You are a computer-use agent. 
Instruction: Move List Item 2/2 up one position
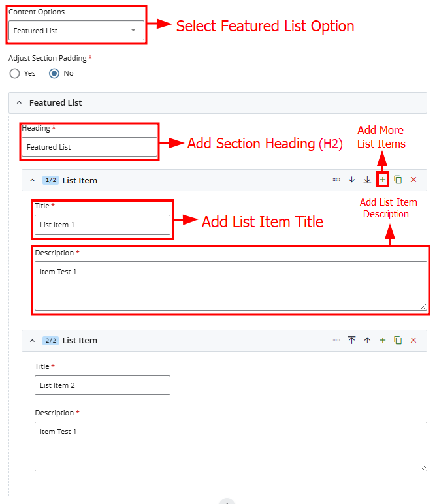tap(367, 340)
